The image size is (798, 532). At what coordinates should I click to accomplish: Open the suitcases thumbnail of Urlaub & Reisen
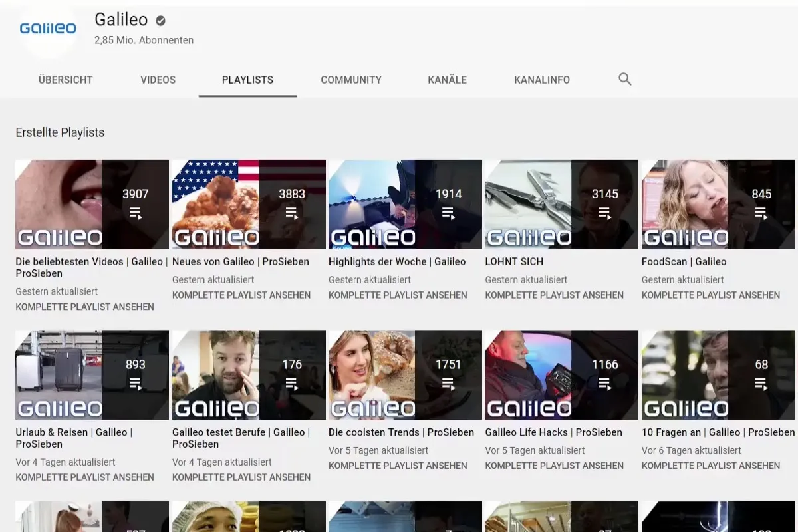[92, 375]
